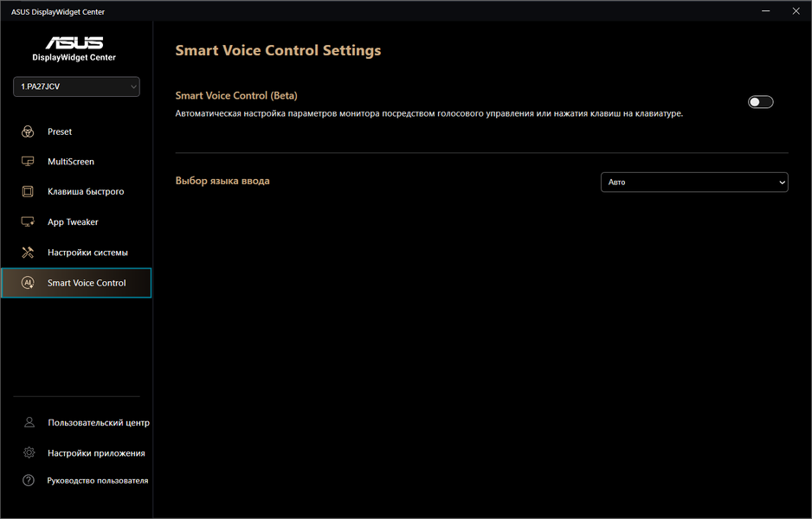Click the Smart Voice Control AI icon
Viewport: 812px width, 519px height.
pos(28,283)
